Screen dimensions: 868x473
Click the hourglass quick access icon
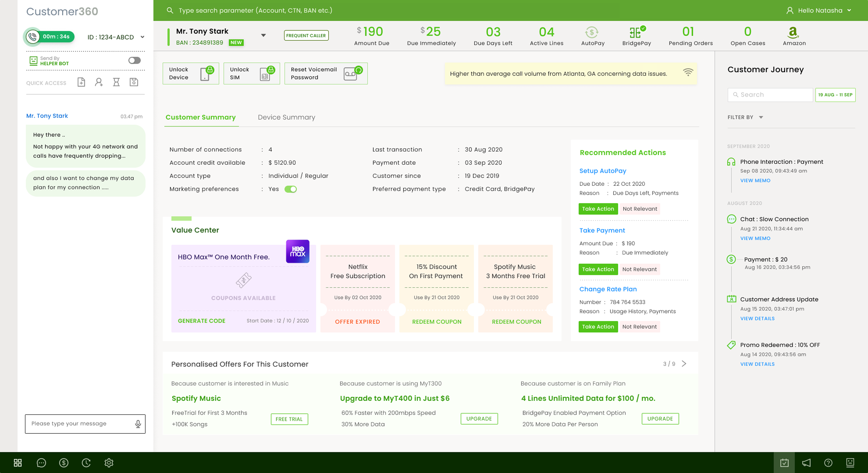116,82
